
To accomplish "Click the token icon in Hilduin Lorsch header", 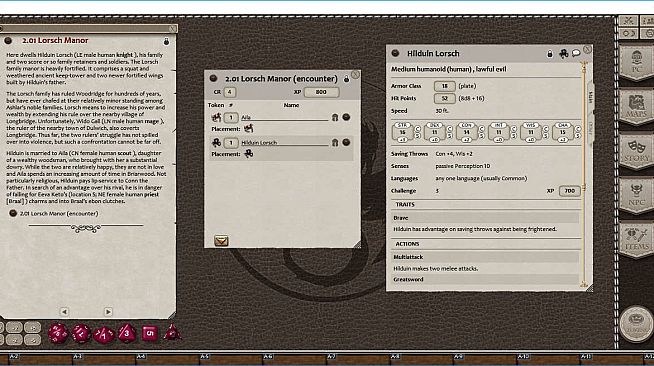I will pyautogui.click(x=563, y=53).
